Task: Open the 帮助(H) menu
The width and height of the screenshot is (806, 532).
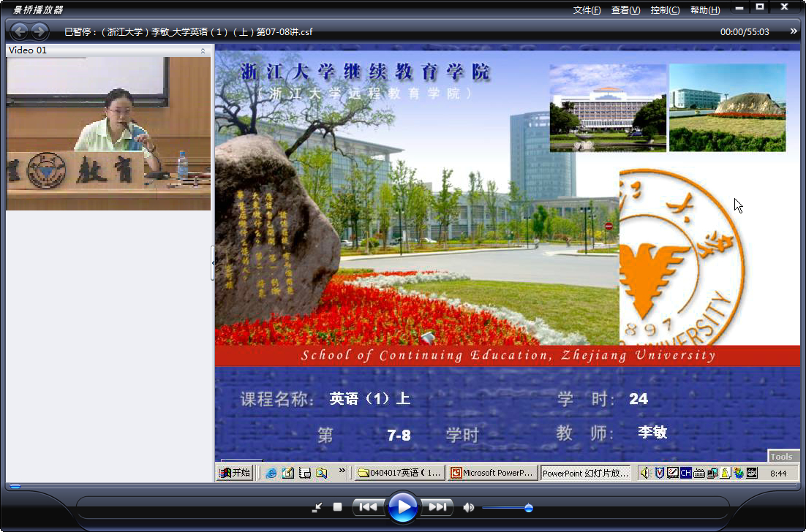Action: (705, 10)
